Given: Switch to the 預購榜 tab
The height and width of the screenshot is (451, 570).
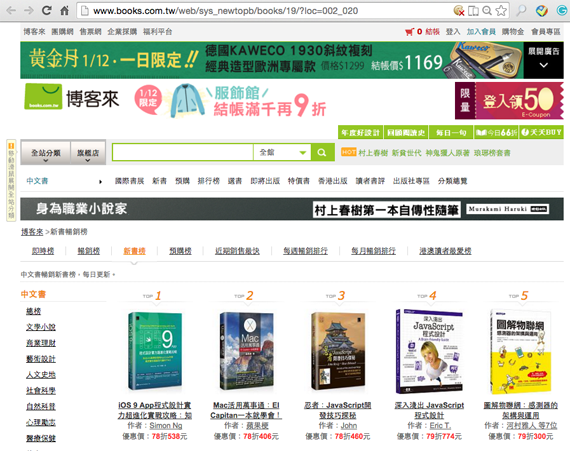Looking at the screenshot, I should pyautogui.click(x=180, y=251).
